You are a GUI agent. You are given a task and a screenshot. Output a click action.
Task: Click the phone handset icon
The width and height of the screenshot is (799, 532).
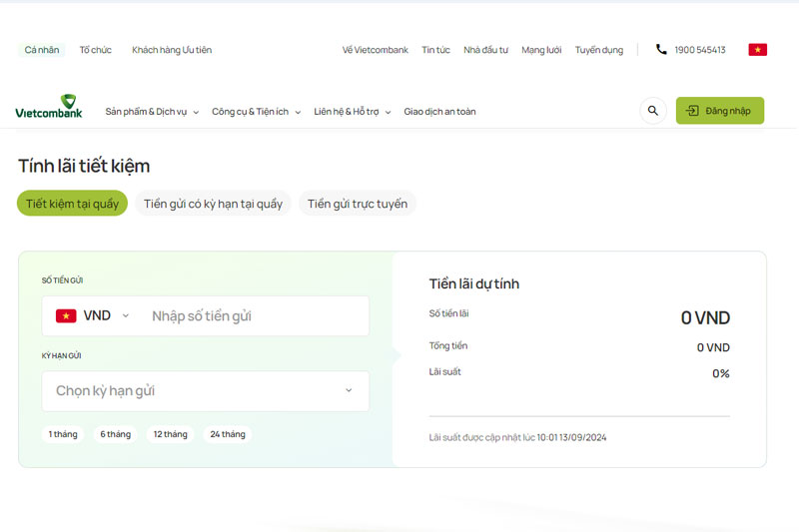click(x=661, y=49)
